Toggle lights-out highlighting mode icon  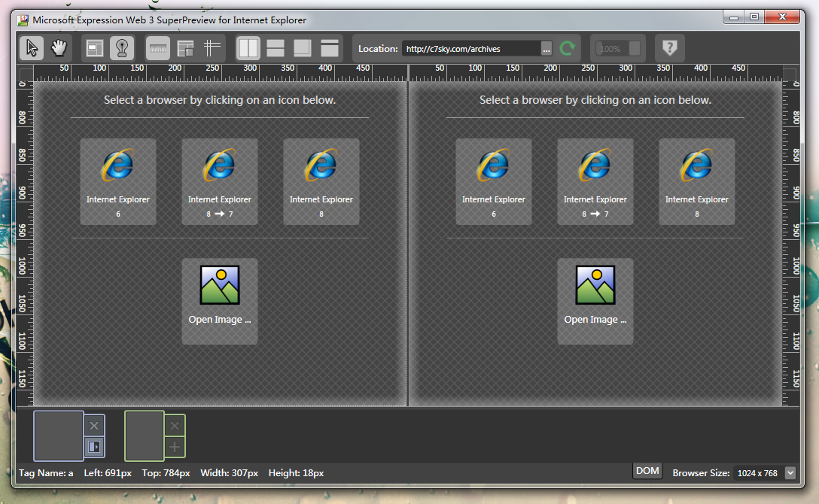pos(122,48)
